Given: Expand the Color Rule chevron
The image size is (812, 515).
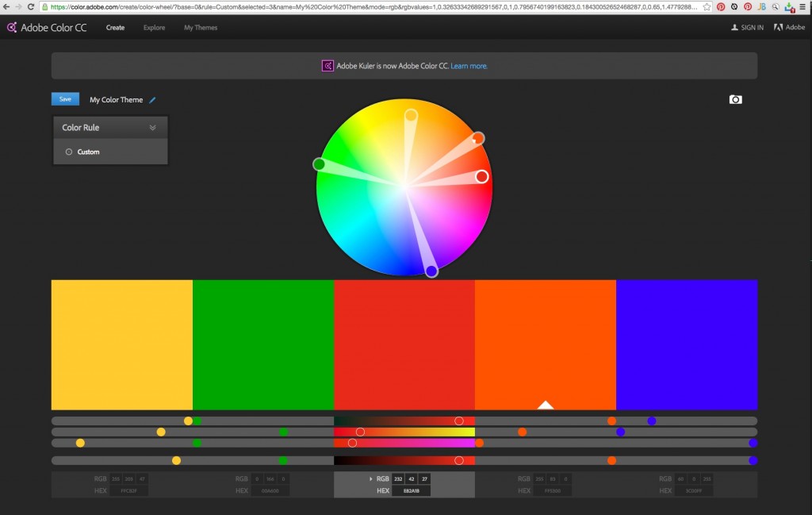Looking at the screenshot, I should 153,128.
